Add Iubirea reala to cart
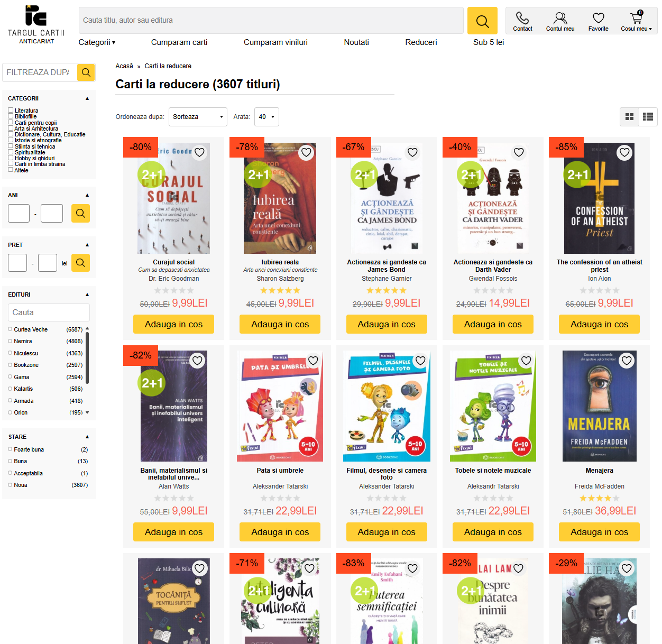Screen dimensions: 662x644 tap(280, 324)
